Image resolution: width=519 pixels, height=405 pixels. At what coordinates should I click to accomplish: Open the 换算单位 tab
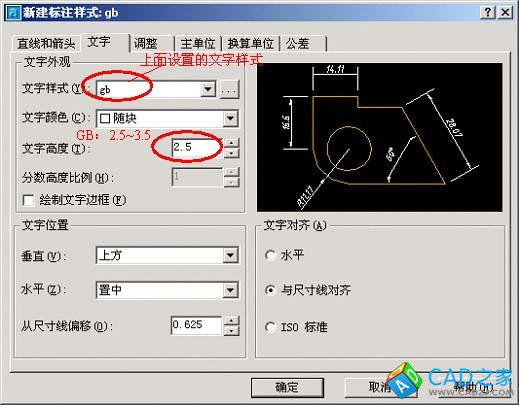pos(251,43)
